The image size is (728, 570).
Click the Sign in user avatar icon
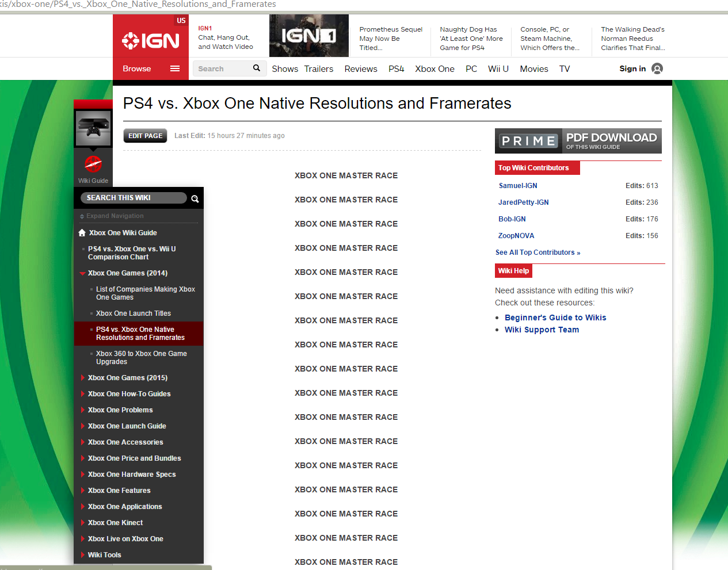click(x=657, y=68)
